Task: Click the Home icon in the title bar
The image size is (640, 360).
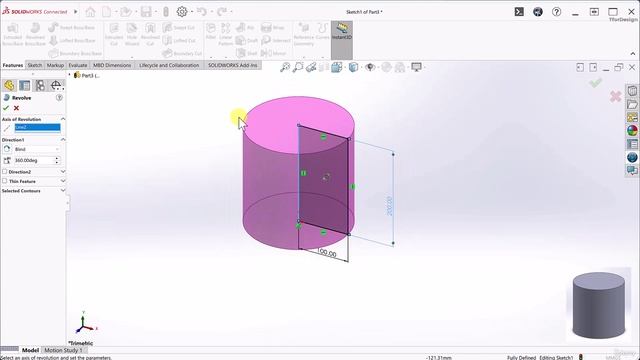Action: (x=90, y=12)
